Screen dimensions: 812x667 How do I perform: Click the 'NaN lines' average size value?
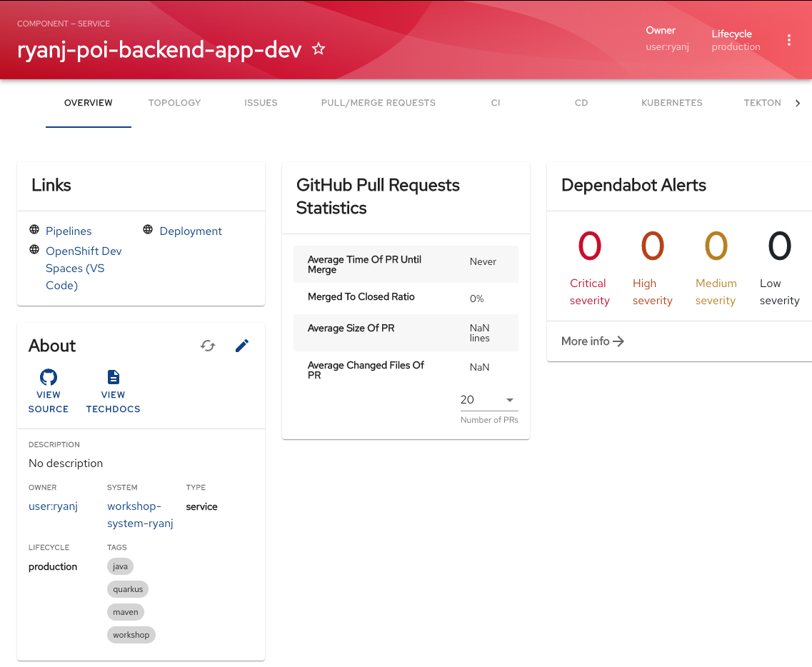coord(479,333)
